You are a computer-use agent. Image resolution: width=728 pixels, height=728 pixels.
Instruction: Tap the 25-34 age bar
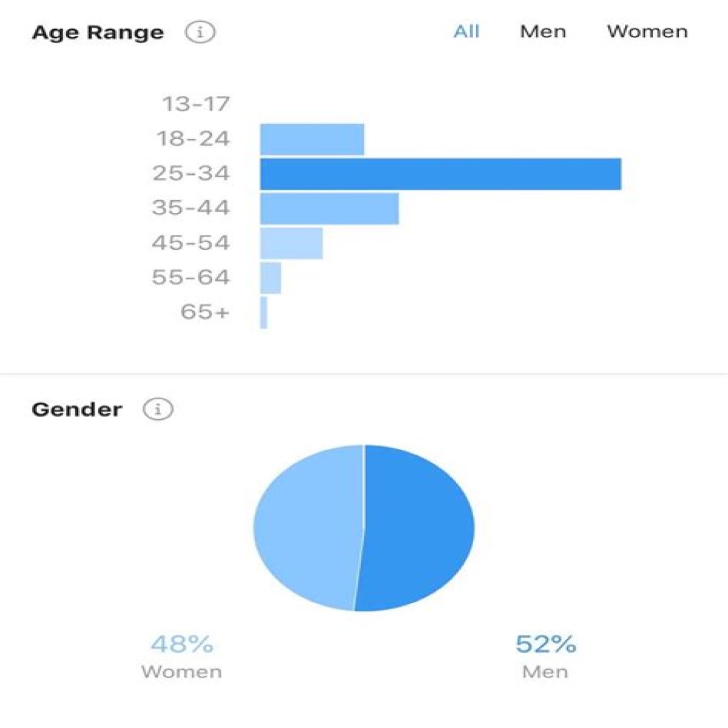[440, 174]
